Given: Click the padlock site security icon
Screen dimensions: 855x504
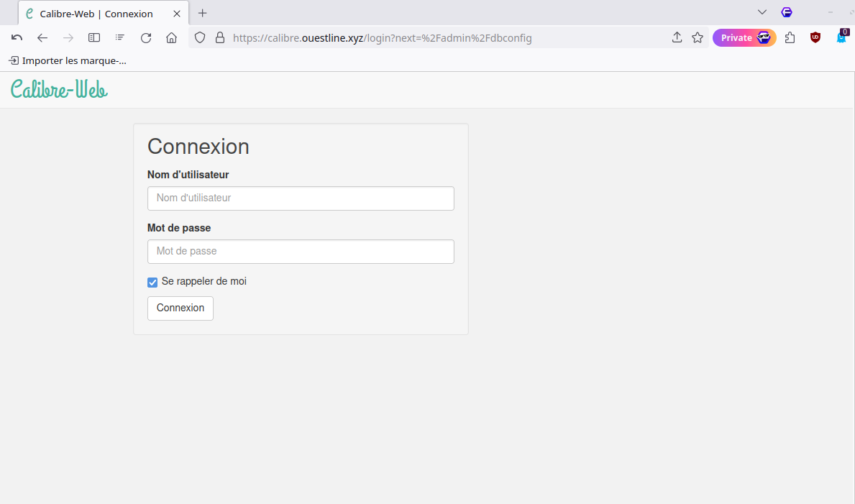Looking at the screenshot, I should (220, 38).
